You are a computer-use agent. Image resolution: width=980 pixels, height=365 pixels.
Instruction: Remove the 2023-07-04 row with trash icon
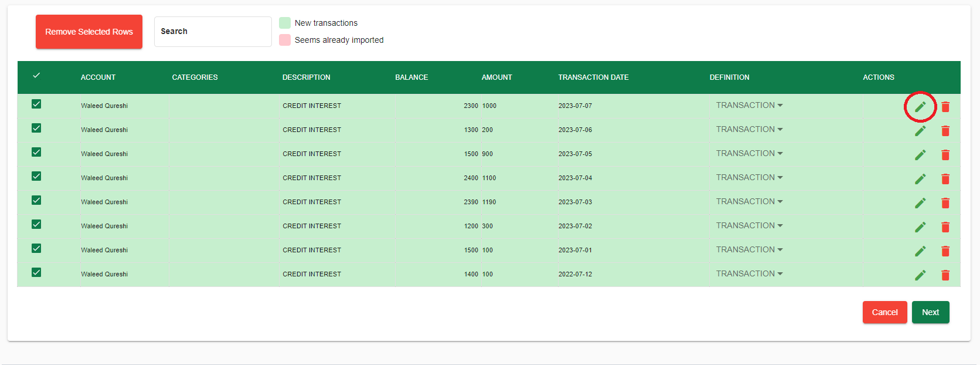tap(945, 179)
